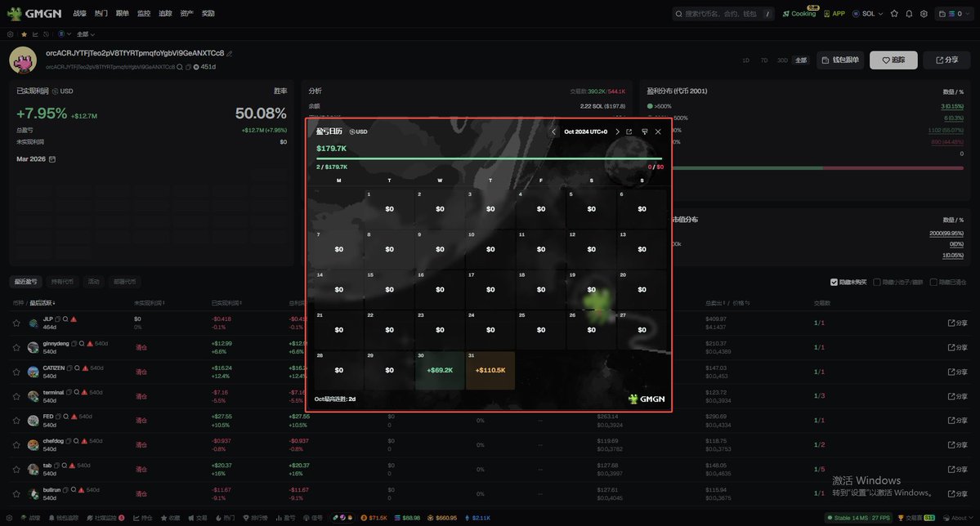Screen dimensions: 980x526
Task: Click the 分享 button in wallet header
Action: (946, 60)
